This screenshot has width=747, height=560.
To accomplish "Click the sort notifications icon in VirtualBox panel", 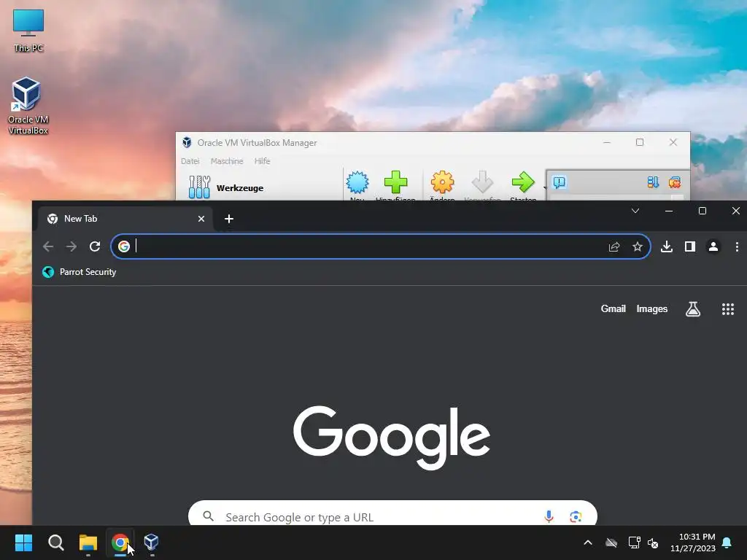I will tap(653, 182).
